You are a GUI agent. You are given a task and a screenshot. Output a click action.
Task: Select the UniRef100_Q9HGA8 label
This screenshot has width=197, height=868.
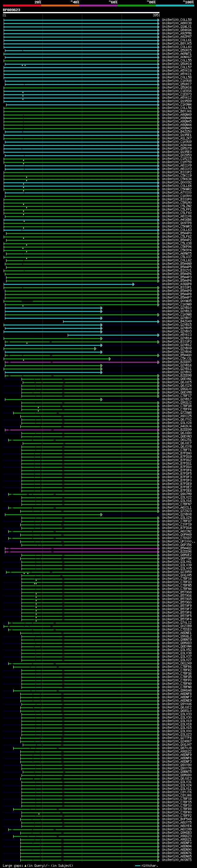[x=177, y=691]
